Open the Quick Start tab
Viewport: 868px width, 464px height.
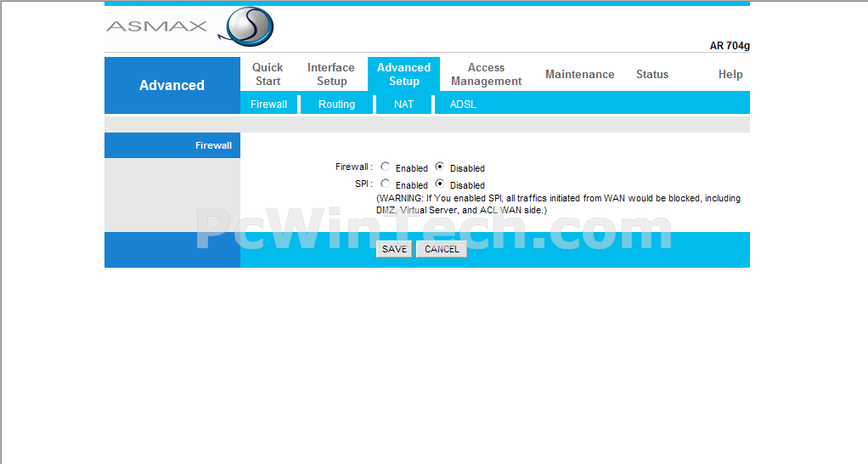coord(268,74)
